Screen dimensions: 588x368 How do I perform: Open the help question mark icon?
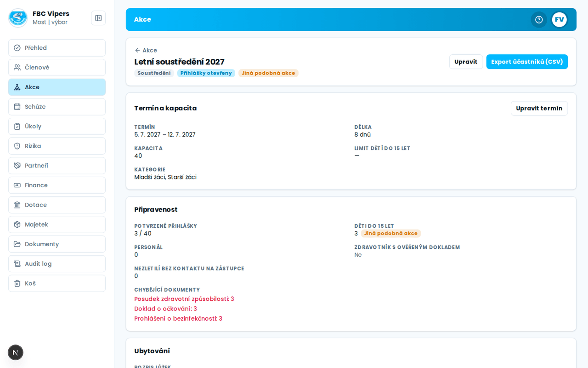click(x=539, y=19)
